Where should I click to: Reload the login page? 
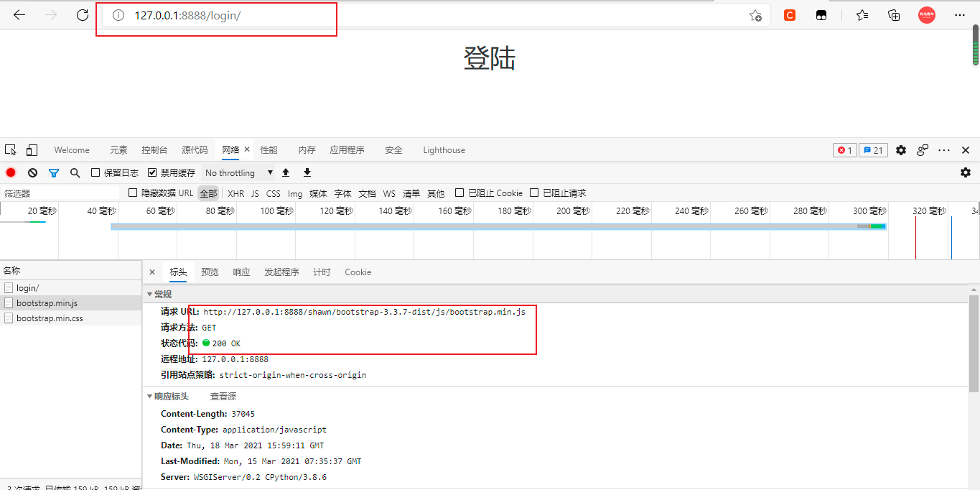[83, 15]
